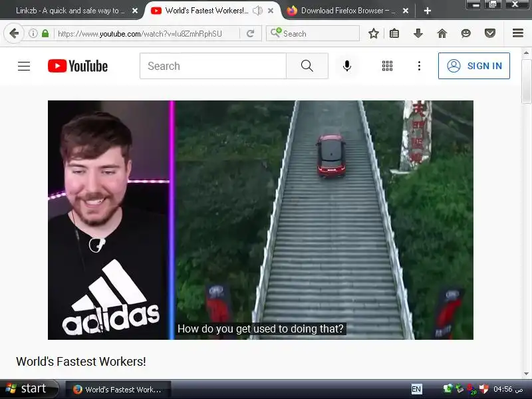
Task: Open YouTube apps grid icon
Action: (387, 66)
